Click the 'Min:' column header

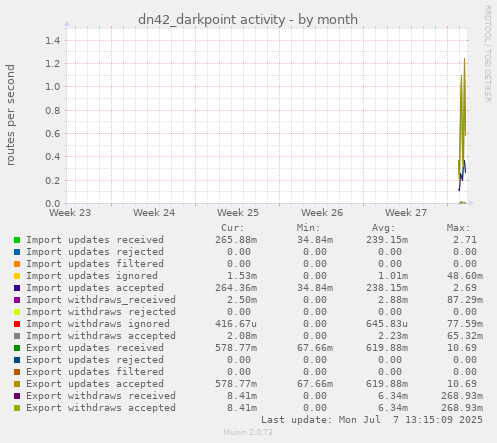308,228
